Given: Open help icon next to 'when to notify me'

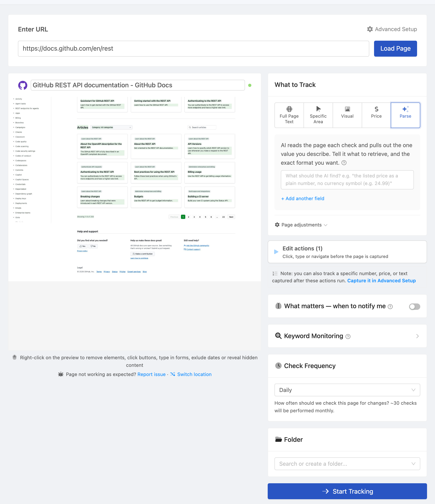Looking at the screenshot, I should pyautogui.click(x=390, y=306).
